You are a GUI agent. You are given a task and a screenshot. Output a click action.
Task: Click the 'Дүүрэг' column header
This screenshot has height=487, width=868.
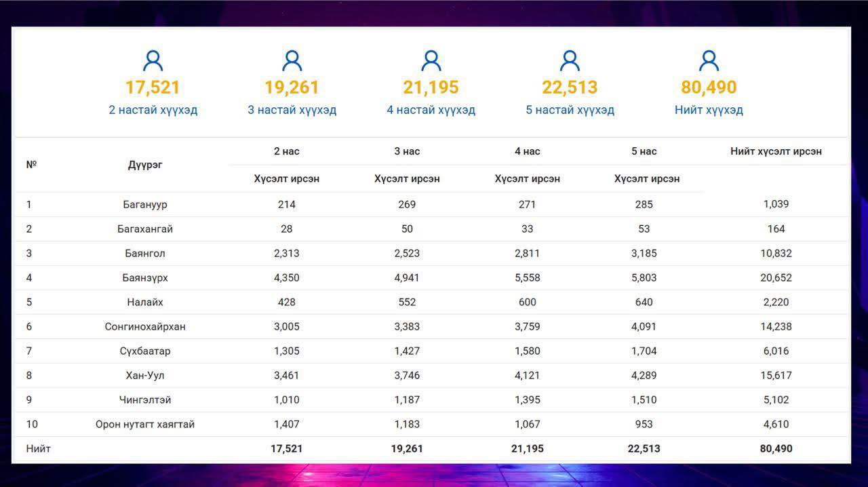point(145,165)
